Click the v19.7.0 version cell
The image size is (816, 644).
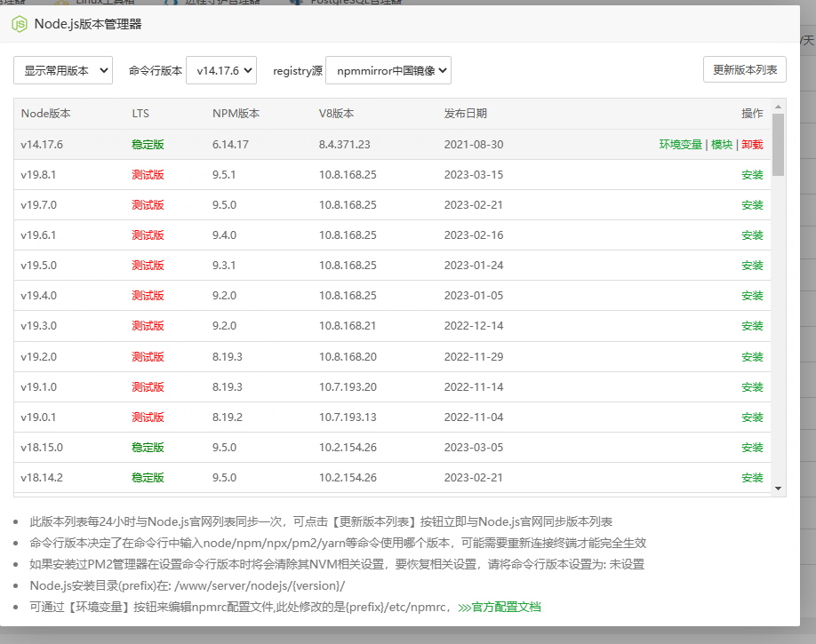coord(38,205)
